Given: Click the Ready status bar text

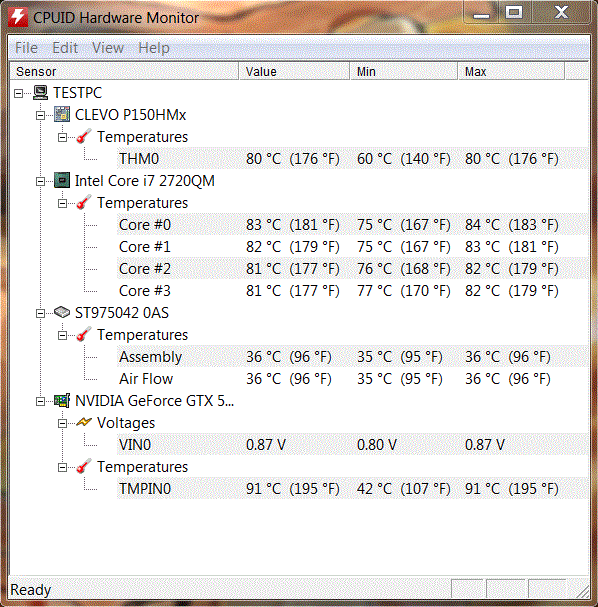Looking at the screenshot, I should click(x=31, y=590).
